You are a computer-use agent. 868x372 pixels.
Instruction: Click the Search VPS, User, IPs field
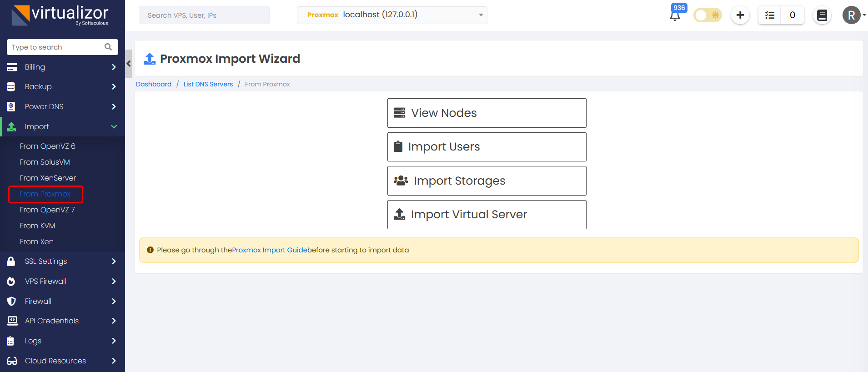[x=204, y=15]
